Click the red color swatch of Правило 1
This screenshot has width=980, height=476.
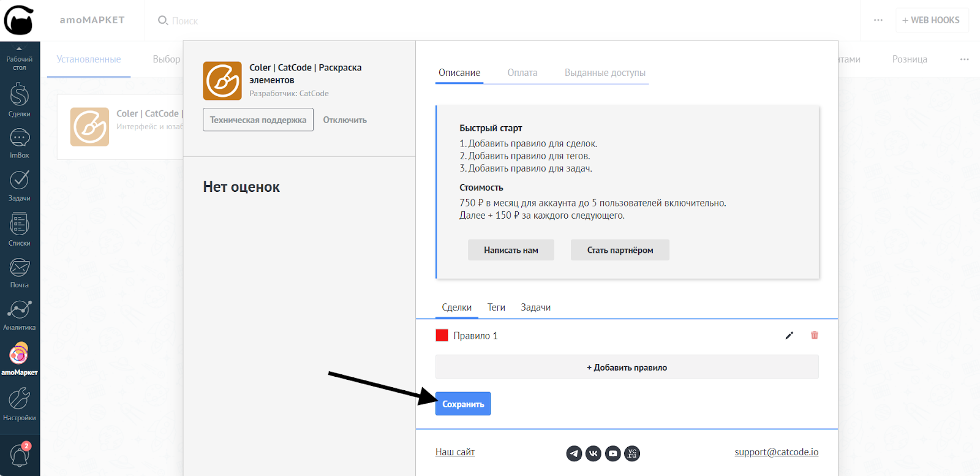pyautogui.click(x=442, y=335)
